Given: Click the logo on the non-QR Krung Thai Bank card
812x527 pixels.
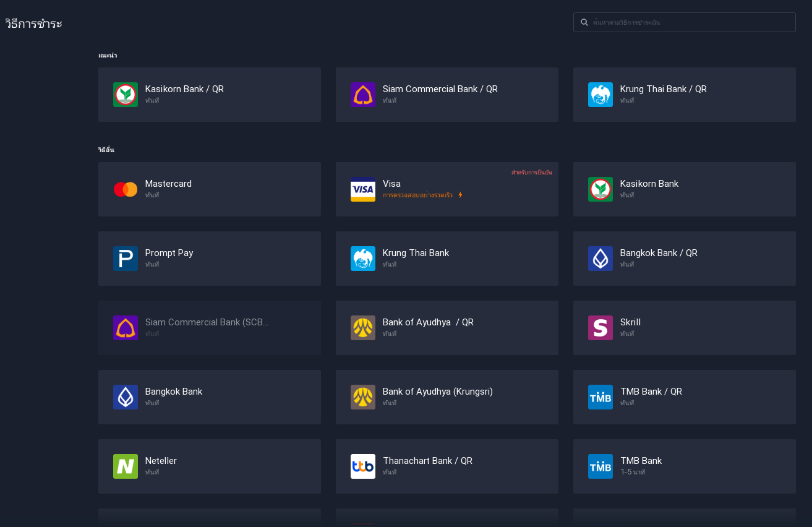Looking at the screenshot, I should click(x=363, y=259).
